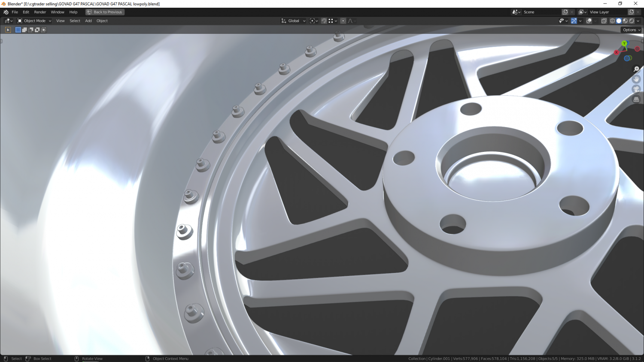
Task: Choose the Extend existing selection mode
Action: tap(24, 30)
